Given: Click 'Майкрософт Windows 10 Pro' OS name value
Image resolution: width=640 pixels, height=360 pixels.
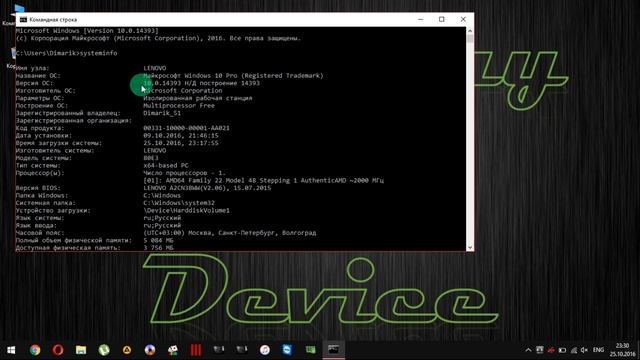Looking at the screenshot, I should (x=190, y=76).
